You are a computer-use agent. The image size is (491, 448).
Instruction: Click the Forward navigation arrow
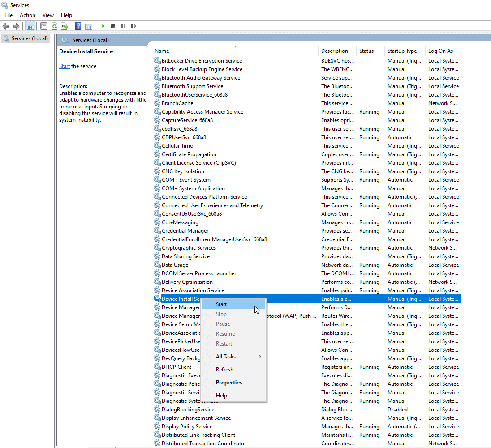pyautogui.click(x=17, y=26)
